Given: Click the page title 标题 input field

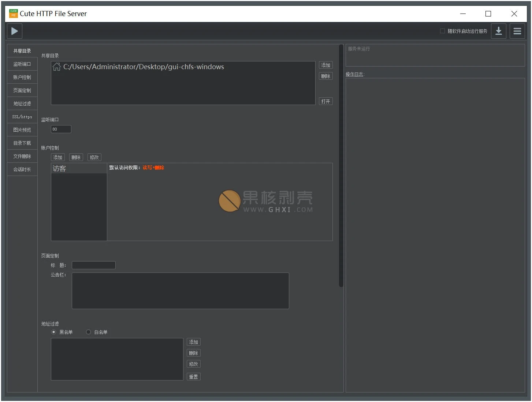Looking at the screenshot, I should [93, 265].
